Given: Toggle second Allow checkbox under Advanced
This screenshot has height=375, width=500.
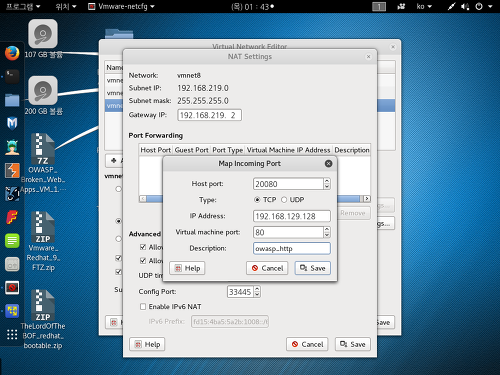Looking at the screenshot, I should pos(143,261).
